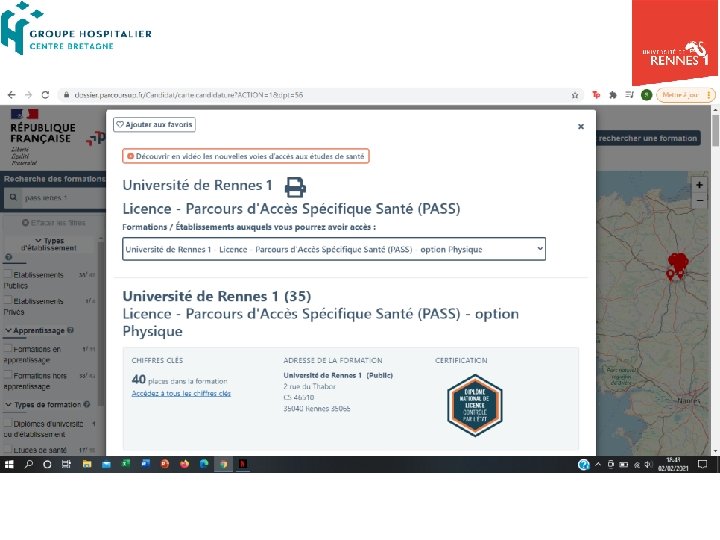Open Firefox from the taskbar
The image size is (720, 540).
coord(185,464)
